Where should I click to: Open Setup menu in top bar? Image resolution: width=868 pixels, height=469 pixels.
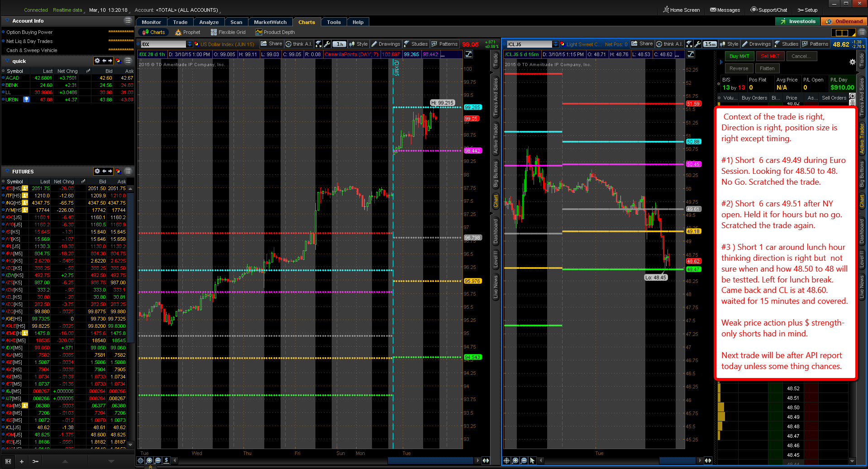click(807, 10)
